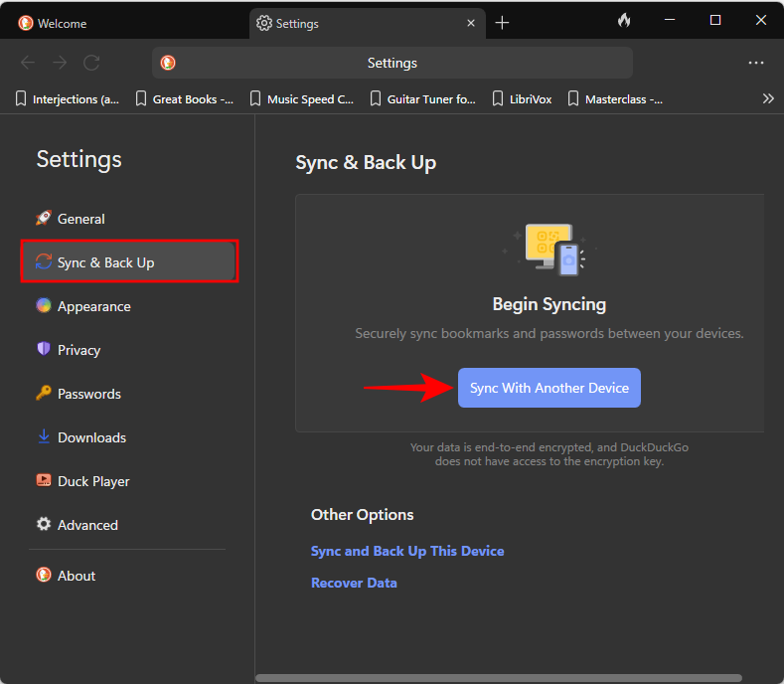784x684 pixels.
Task: Click the reload page icon
Action: pyautogui.click(x=91, y=63)
